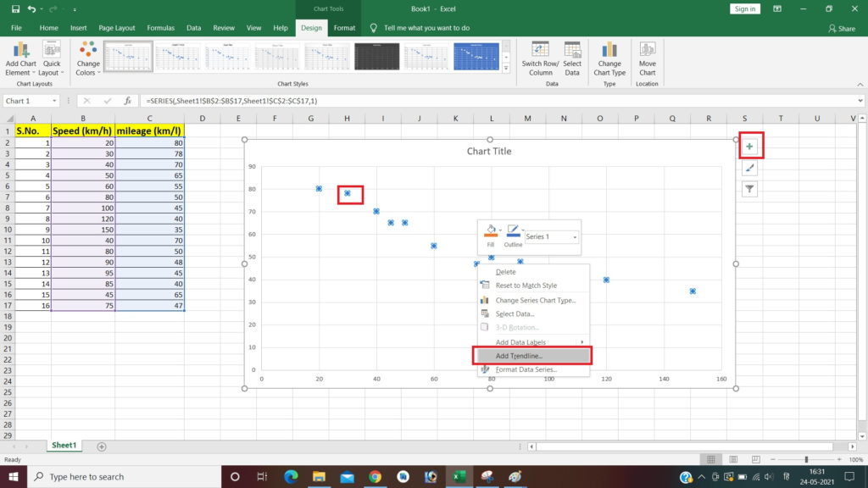
Task: Open the Undo history dropdown arrow
Action: [x=42, y=8]
